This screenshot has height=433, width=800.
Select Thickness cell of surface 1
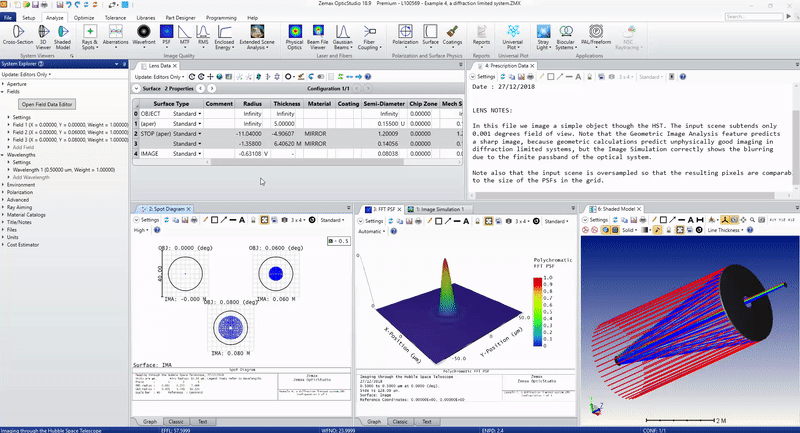pos(286,123)
